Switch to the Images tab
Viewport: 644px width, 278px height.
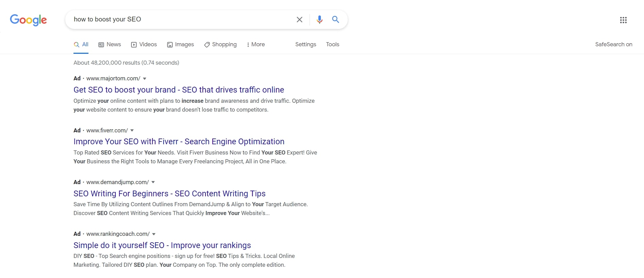[180, 45]
